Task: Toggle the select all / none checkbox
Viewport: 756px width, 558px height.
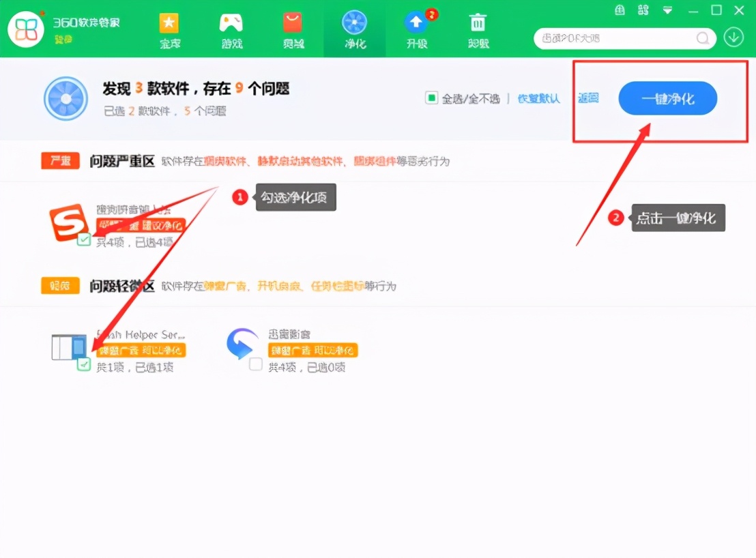Action: tap(431, 98)
